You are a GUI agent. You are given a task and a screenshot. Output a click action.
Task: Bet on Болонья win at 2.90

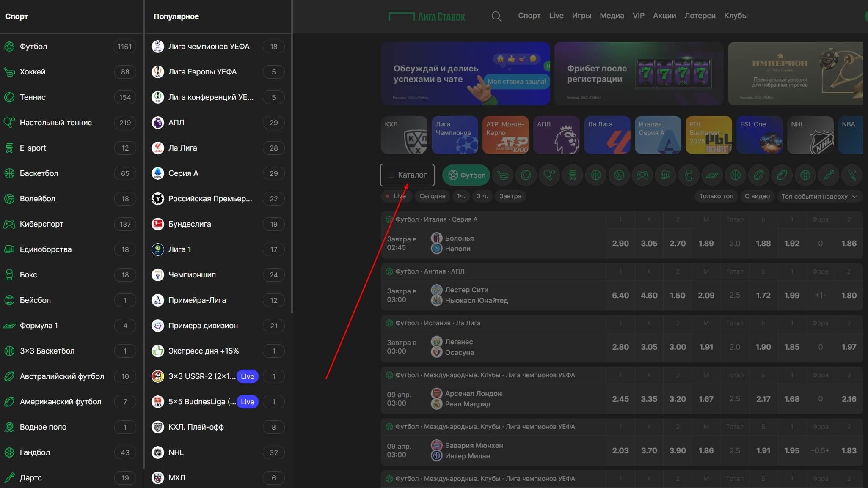tap(620, 244)
